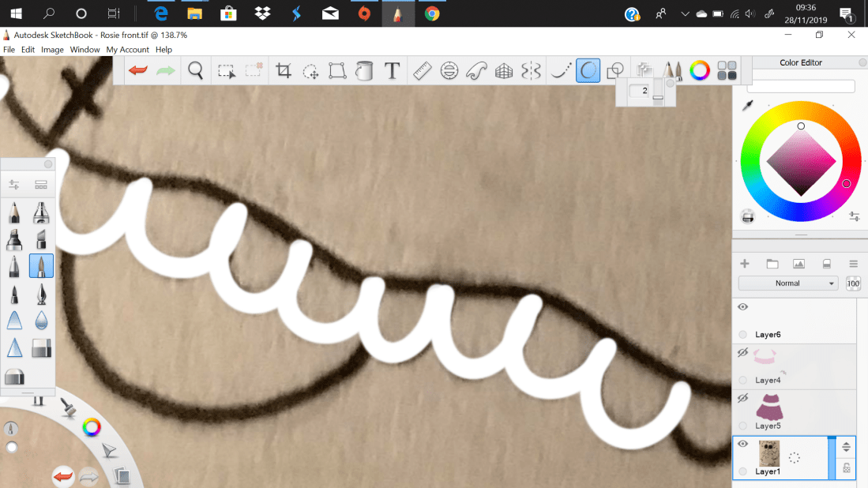
Task: Hide Layer6 using its eye toggle
Action: [x=742, y=306]
